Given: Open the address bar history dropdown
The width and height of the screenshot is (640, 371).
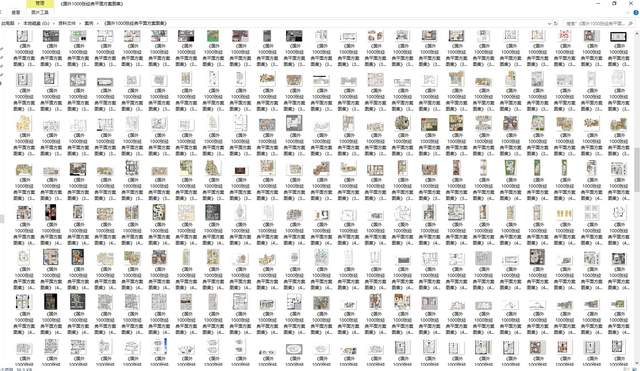Looking at the screenshot, I should tap(549, 24).
